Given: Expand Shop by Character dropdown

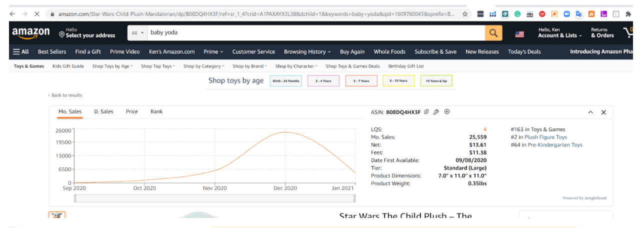Looking at the screenshot, I should [x=296, y=66].
